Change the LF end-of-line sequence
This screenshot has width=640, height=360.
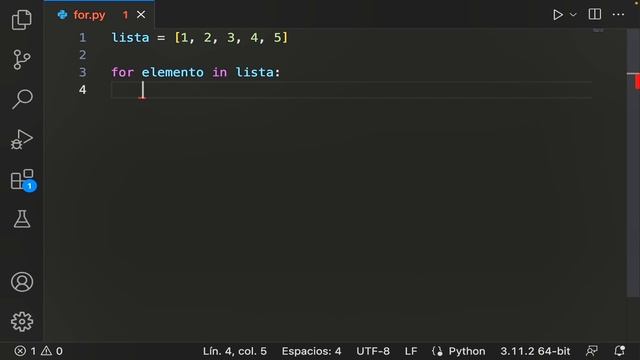click(x=411, y=351)
